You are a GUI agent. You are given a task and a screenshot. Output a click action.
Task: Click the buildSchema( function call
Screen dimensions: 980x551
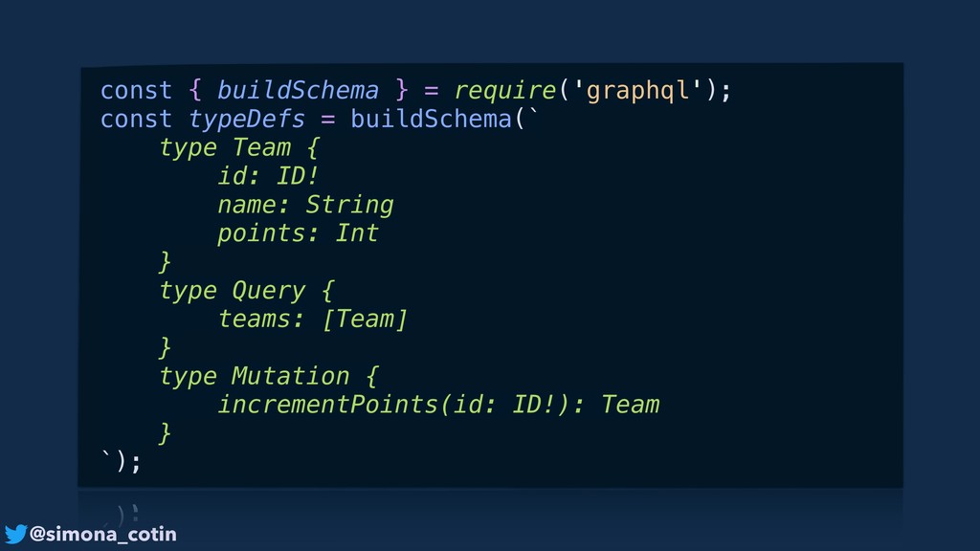pyautogui.click(x=437, y=119)
